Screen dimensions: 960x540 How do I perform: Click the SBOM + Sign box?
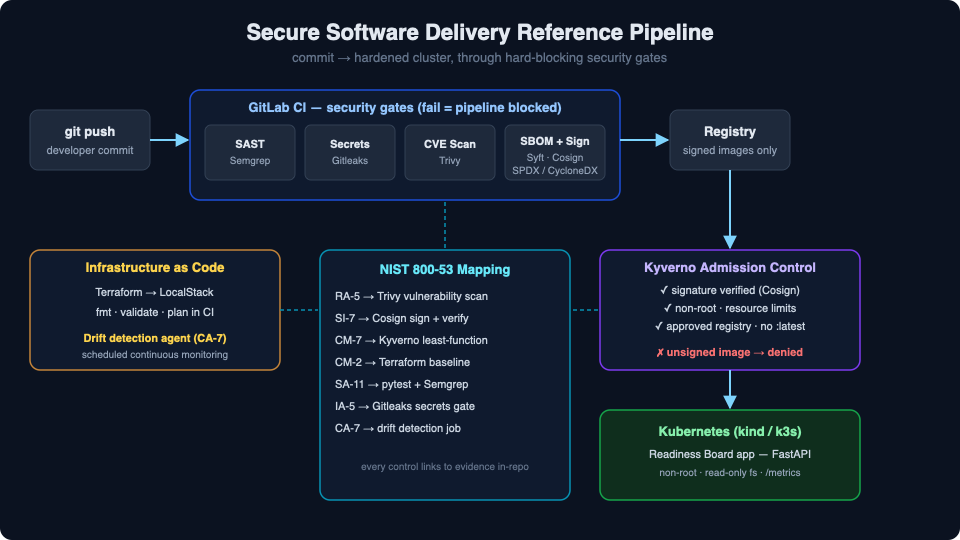tap(555, 152)
